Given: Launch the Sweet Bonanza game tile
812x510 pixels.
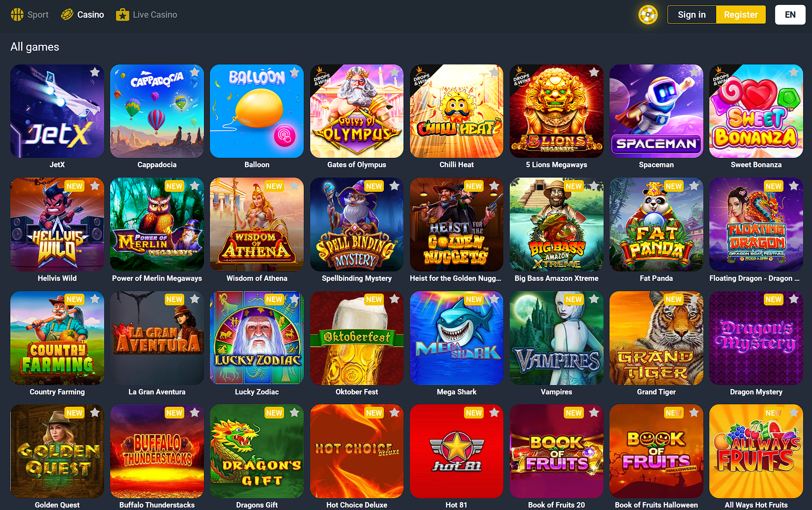Looking at the screenshot, I should (756, 111).
